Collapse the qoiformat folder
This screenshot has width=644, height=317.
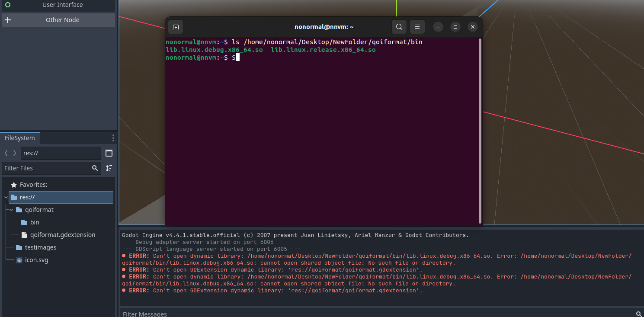[x=11, y=210]
